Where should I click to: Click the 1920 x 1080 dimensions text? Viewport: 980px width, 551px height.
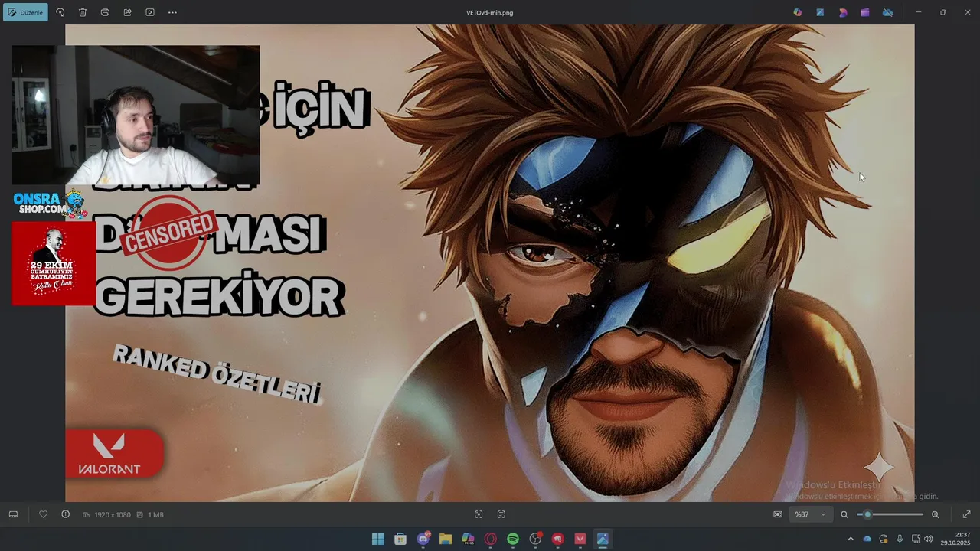pos(113,515)
